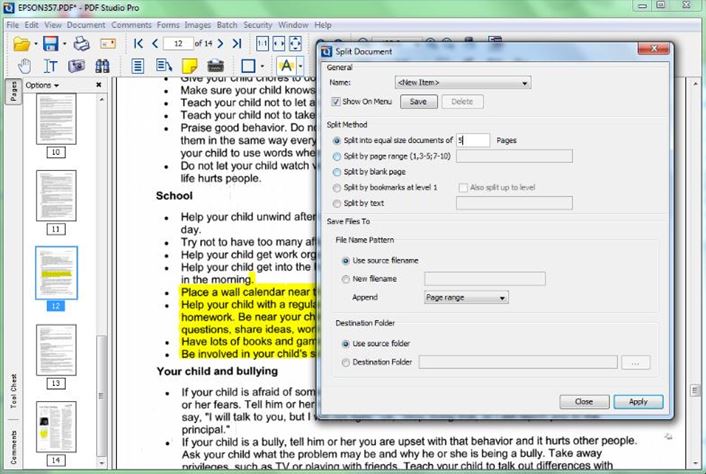This screenshot has width=706, height=474.
Task: Select Use source folder option
Action: point(345,344)
